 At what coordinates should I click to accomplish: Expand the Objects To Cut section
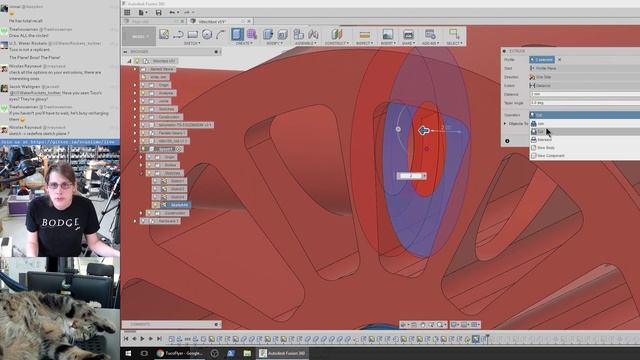[x=505, y=123]
